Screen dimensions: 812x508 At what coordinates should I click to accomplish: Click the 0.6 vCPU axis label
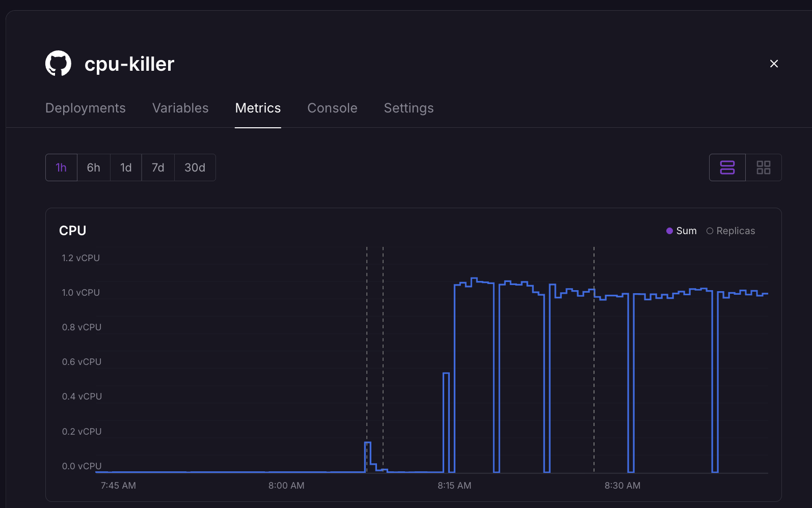click(82, 362)
